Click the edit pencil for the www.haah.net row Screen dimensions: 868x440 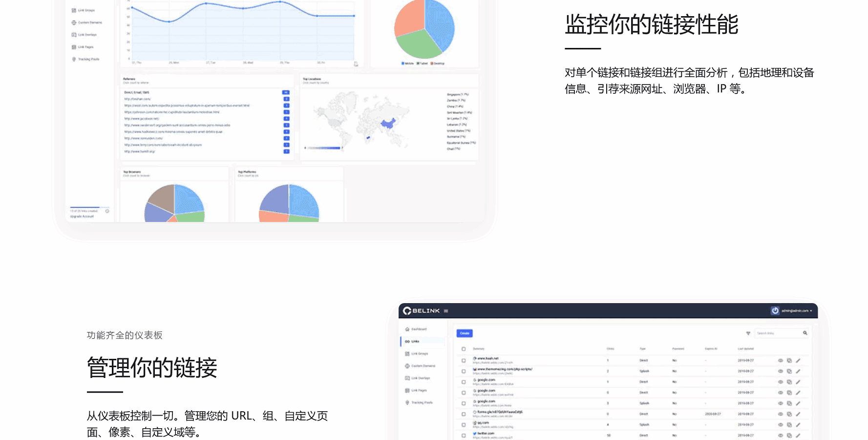point(798,360)
